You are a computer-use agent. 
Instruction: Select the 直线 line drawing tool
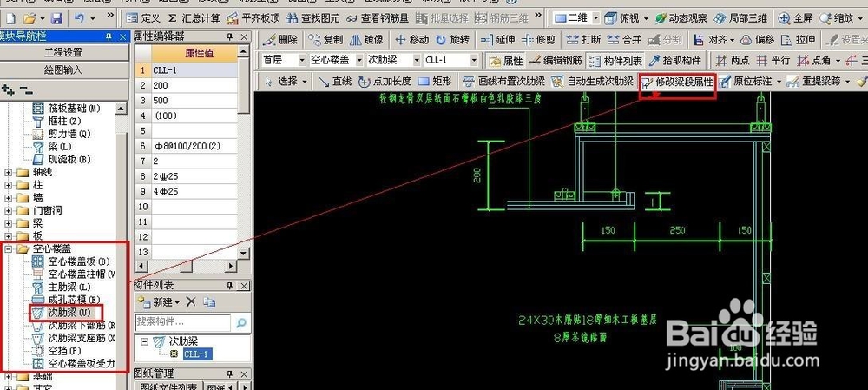pyautogui.click(x=335, y=82)
